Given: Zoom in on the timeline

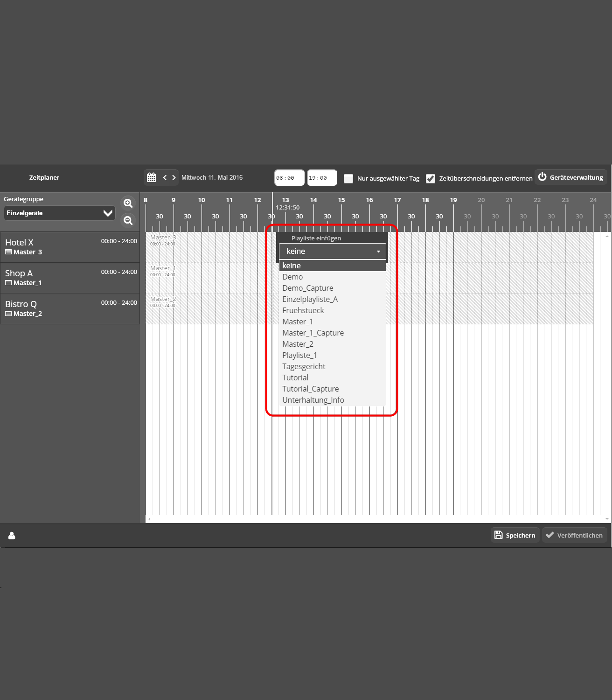Looking at the screenshot, I should click(x=128, y=203).
